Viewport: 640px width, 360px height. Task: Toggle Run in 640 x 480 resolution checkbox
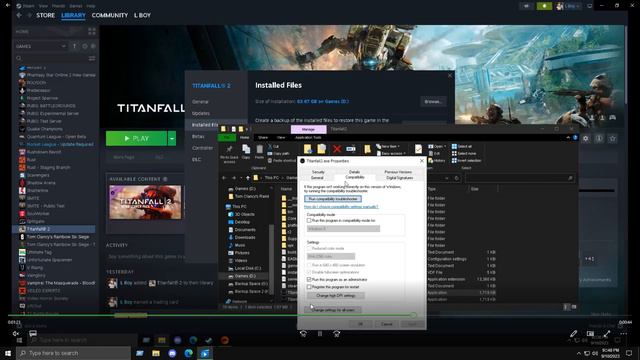pos(309,265)
